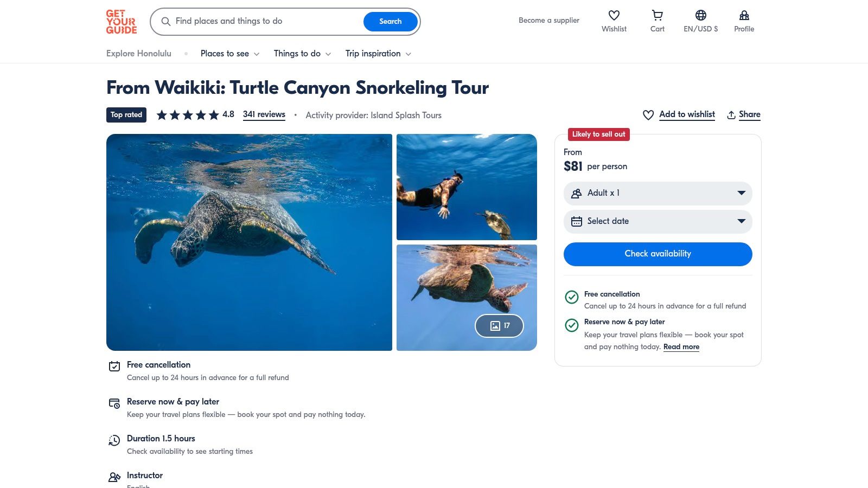Screen dimensions: 868x488
Task: Click the Read more link
Action: click(x=681, y=347)
